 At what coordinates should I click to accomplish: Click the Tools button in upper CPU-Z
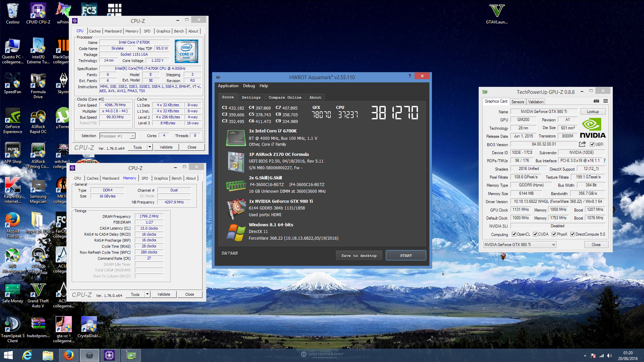coord(138,147)
